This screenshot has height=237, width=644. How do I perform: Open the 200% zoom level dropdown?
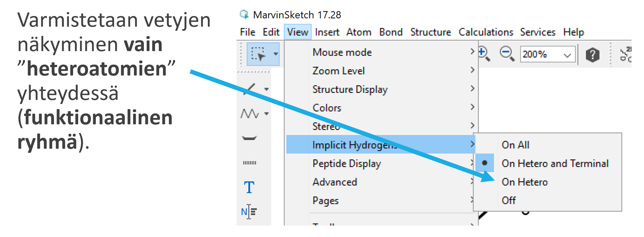point(567,55)
